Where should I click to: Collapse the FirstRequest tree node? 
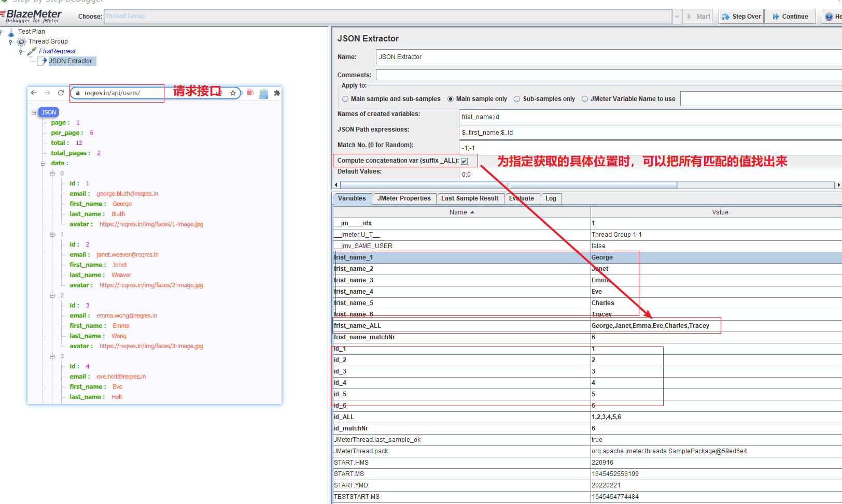[21, 51]
